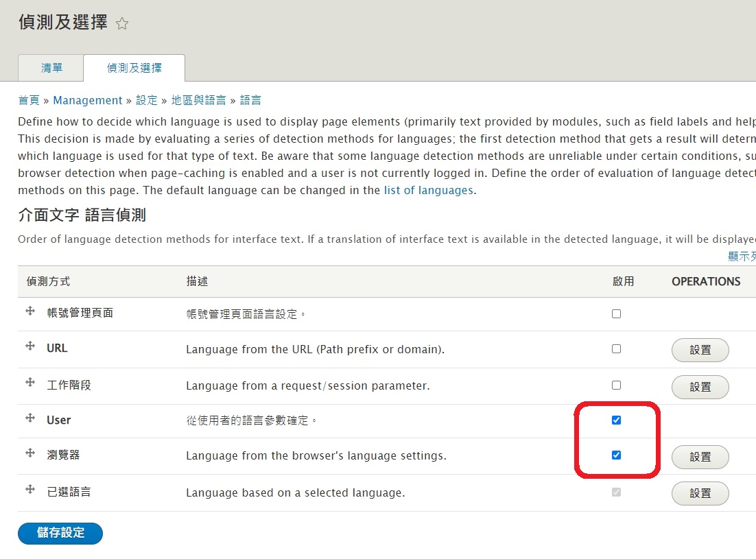756x559 pixels.
Task: Open 設置 for 瀏覽器 detection
Action: tap(700, 457)
